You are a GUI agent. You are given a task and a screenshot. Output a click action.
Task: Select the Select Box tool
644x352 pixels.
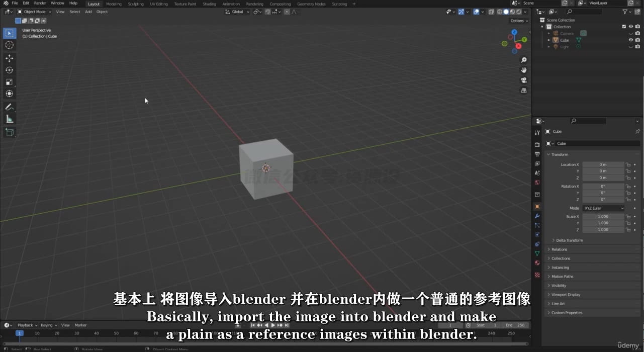pos(9,33)
